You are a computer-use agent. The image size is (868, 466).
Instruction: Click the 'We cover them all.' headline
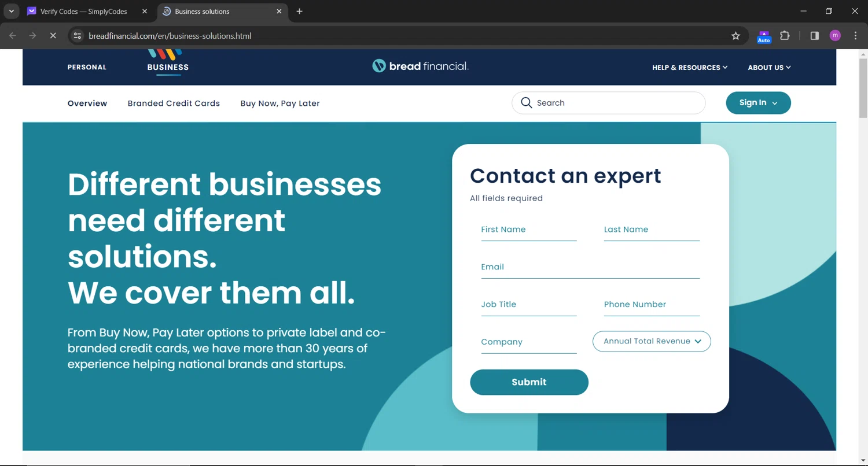pyautogui.click(x=211, y=293)
